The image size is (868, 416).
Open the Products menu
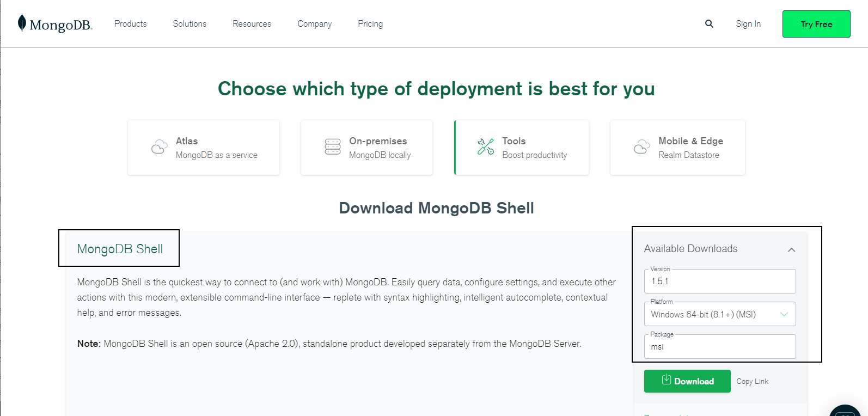[130, 24]
